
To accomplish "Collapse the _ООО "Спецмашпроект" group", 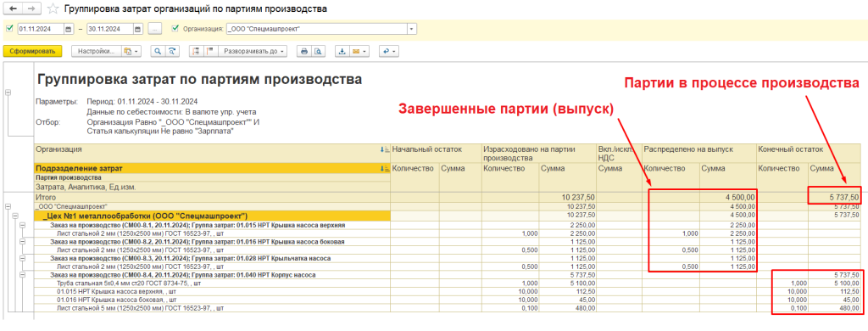I will (x=8, y=207).
